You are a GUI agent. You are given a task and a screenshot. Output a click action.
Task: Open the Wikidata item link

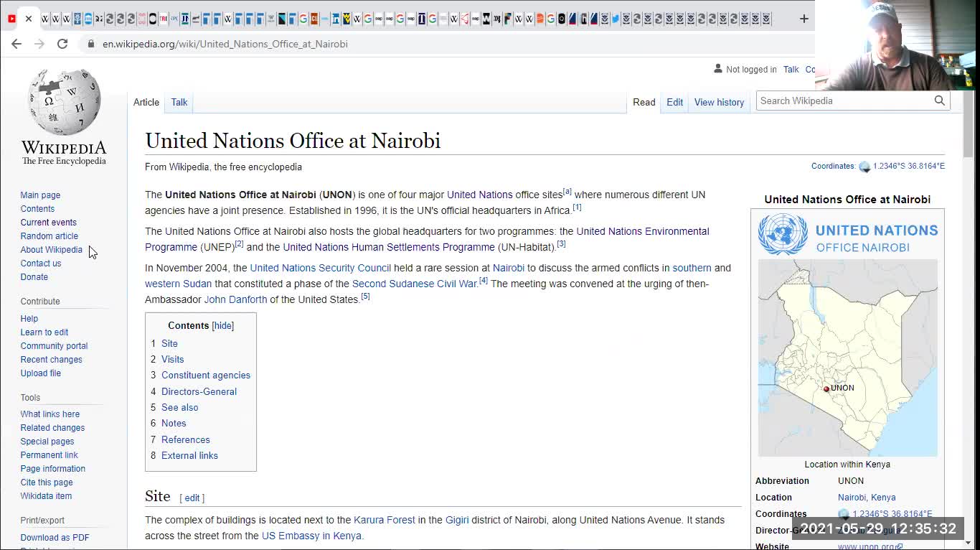click(46, 496)
